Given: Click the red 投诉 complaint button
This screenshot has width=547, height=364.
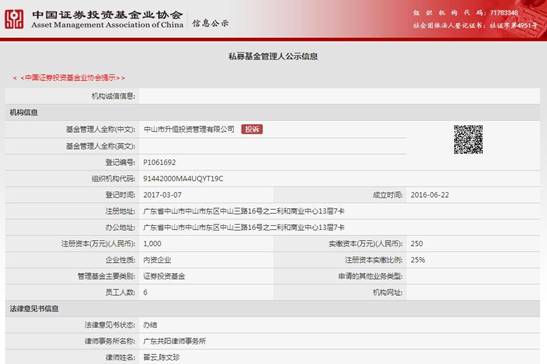Looking at the screenshot, I should pos(252,129).
